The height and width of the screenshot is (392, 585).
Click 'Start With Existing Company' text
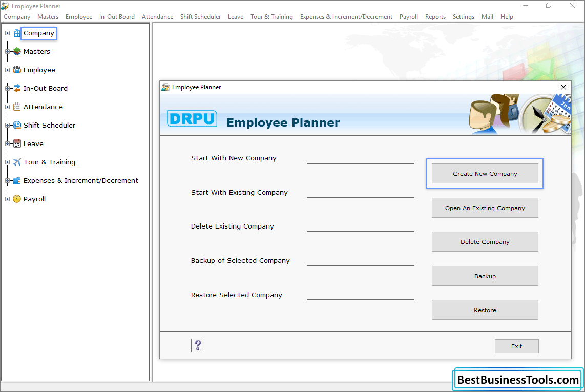239,192
